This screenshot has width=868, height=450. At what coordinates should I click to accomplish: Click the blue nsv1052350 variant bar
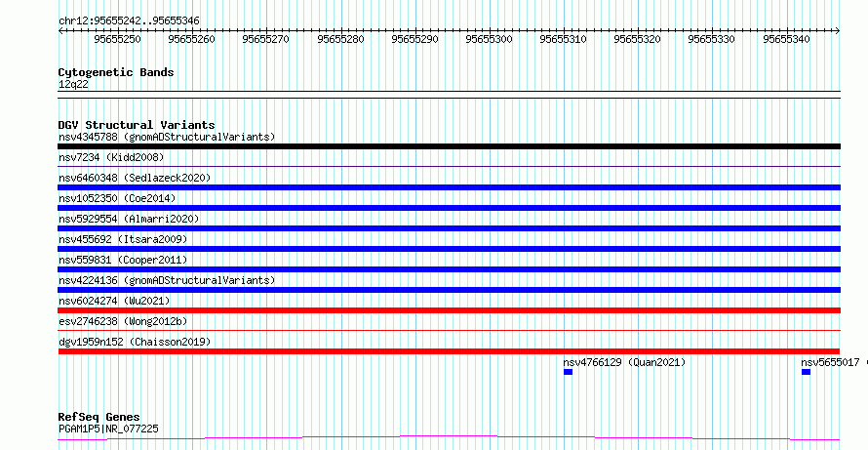[449, 208]
